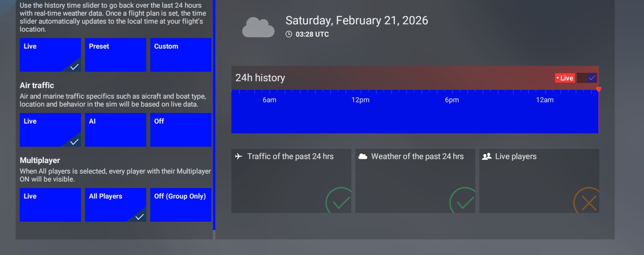This screenshot has width=644, height=255.
Task: Click the cloud icon on the Weather tile
Action: coord(362,156)
